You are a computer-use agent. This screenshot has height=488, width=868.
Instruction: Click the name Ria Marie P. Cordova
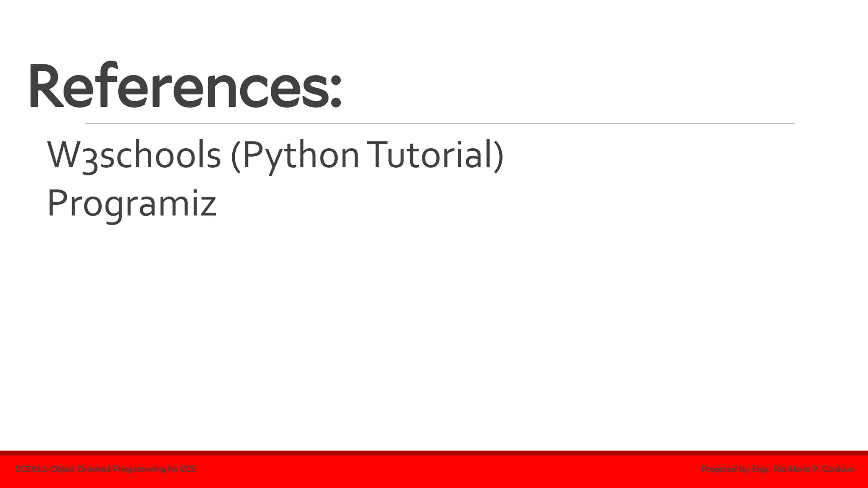814,469
